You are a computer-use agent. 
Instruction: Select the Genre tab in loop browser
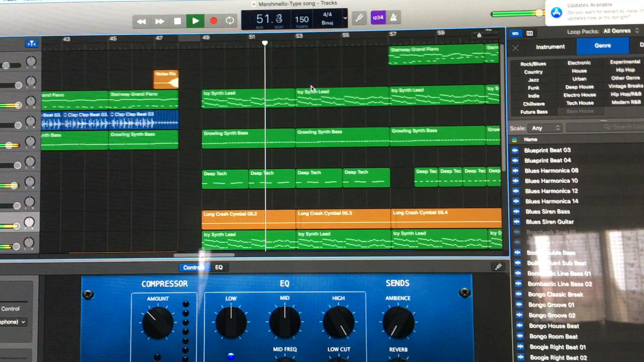click(x=603, y=46)
